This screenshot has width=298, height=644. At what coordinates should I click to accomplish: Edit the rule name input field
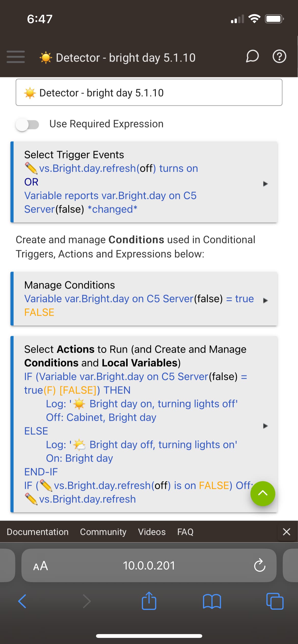tap(149, 92)
